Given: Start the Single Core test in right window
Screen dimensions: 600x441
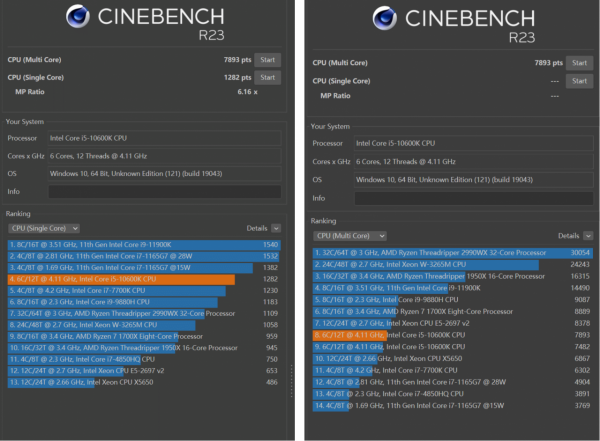Looking at the screenshot, I should click(579, 79).
